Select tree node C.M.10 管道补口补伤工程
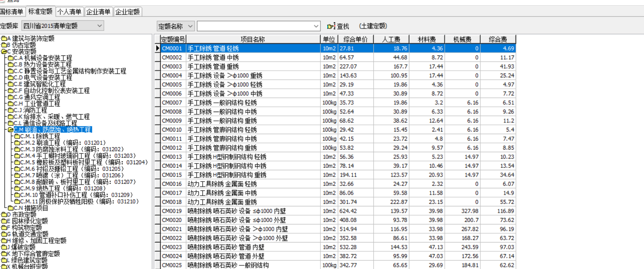This screenshot has width=644, height=269. pyautogui.click(x=77, y=195)
